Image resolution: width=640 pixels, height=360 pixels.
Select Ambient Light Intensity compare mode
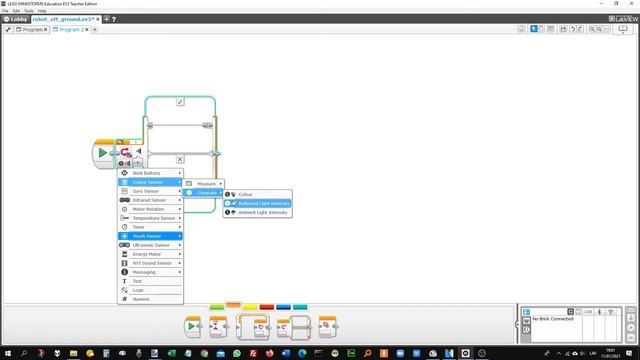click(258, 212)
